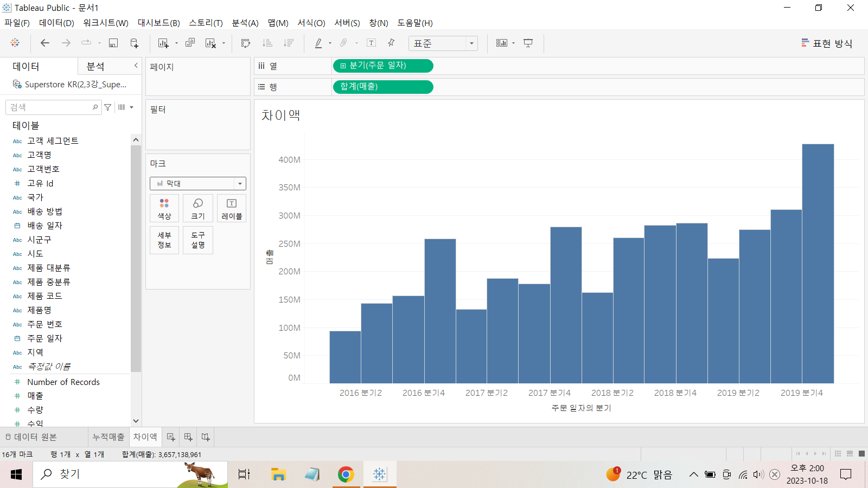The image size is (868, 488).
Task: Select the 제품 대분류 field
Action: [49, 268]
